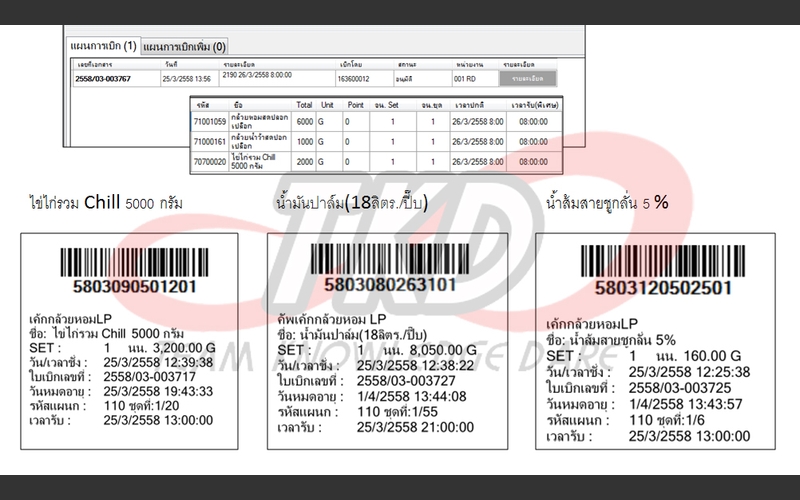Click heading น้ำส้มสายชูกลั่น 5 % above right label
Viewport: 800px width, 500px height.
pos(607,203)
